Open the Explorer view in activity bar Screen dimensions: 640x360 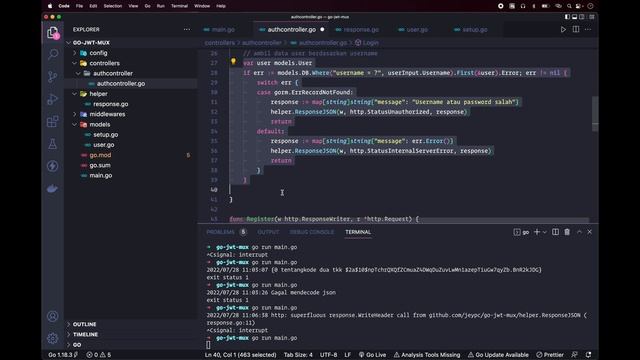(x=53, y=33)
